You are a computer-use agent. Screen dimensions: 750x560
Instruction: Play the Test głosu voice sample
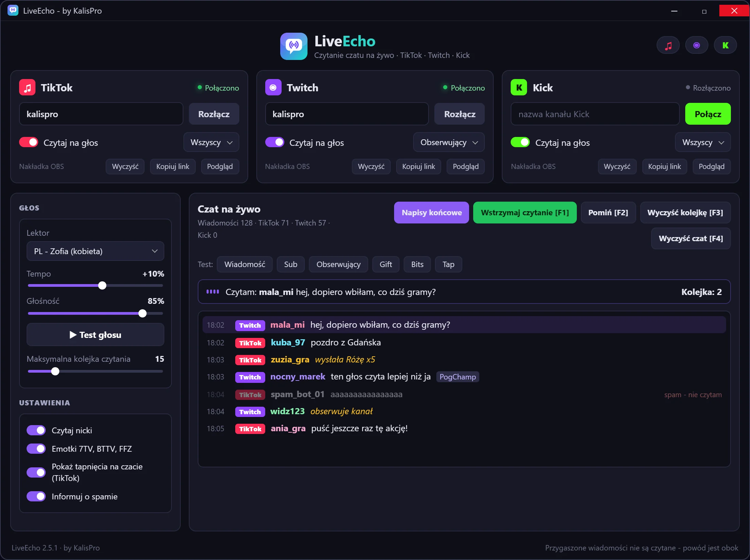coord(95,335)
